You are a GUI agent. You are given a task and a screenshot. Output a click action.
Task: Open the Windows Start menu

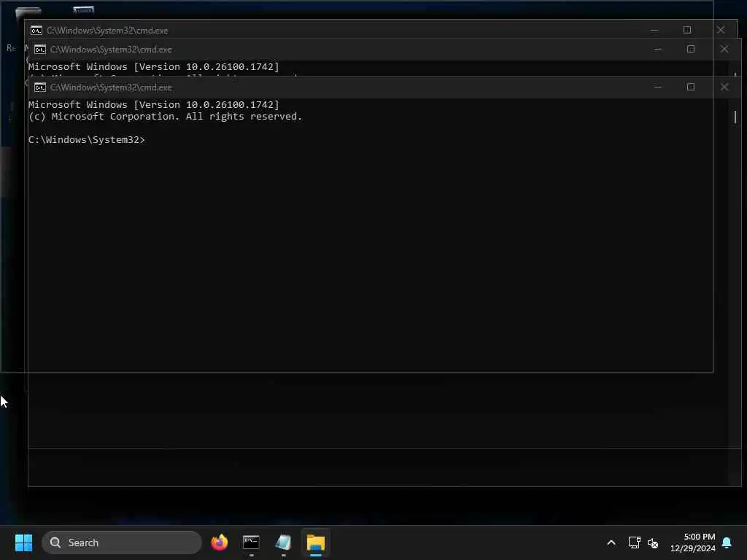[x=23, y=542]
